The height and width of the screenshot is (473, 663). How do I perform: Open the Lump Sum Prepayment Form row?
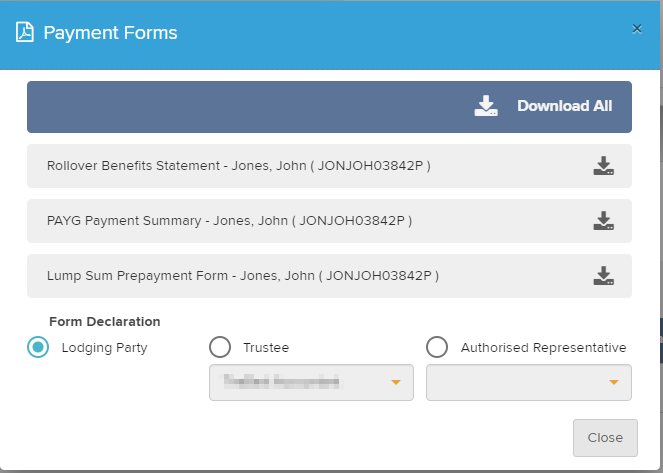[x=243, y=275]
